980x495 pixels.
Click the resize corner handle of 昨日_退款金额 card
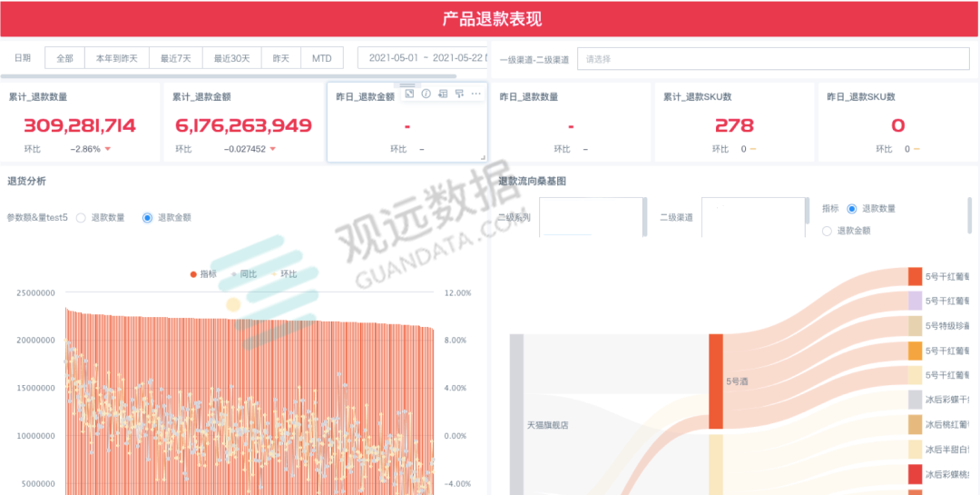click(x=483, y=158)
